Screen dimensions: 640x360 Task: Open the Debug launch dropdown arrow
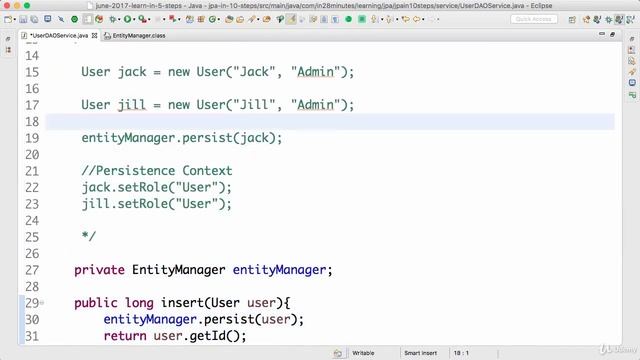[119, 19]
